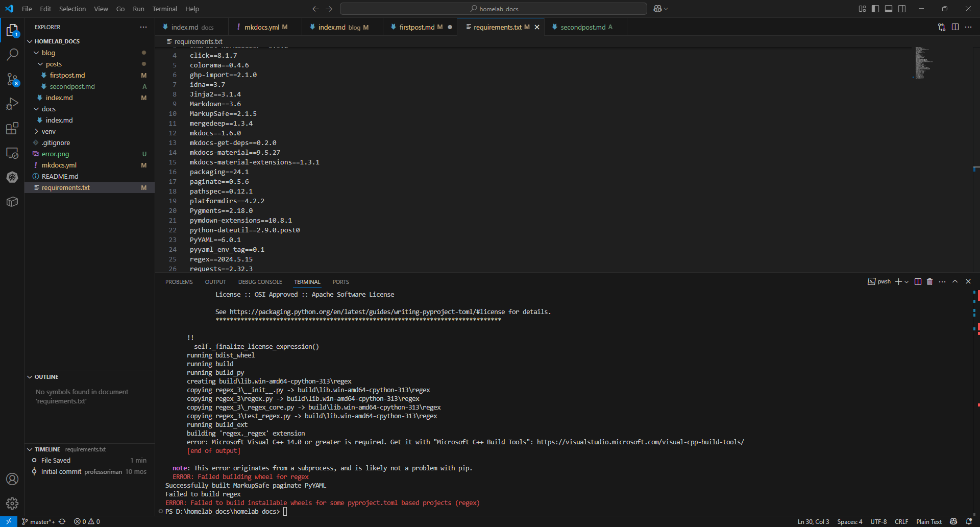Toggle the secondary side bar layout button
Viewport: 980px width, 527px height.
pos(902,9)
